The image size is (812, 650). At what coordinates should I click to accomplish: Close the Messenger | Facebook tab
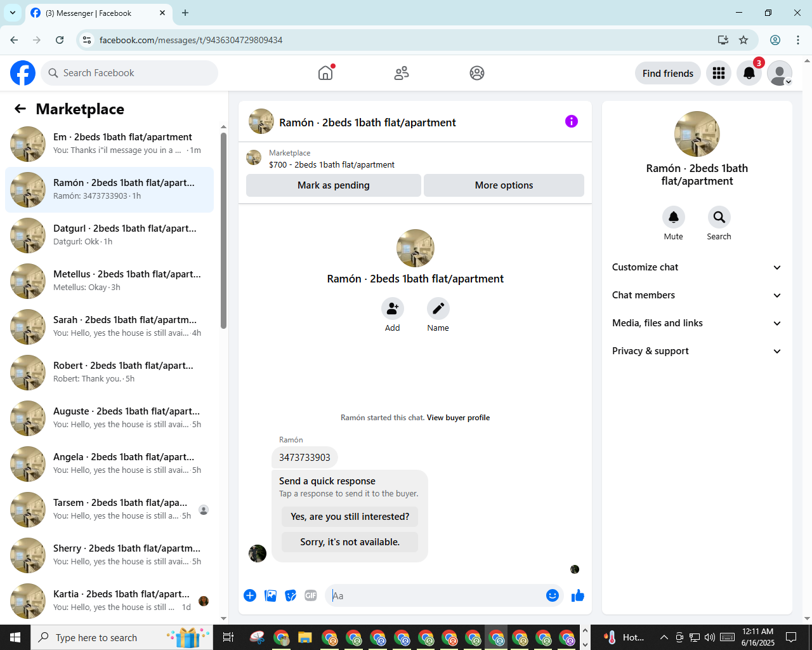[x=162, y=13]
